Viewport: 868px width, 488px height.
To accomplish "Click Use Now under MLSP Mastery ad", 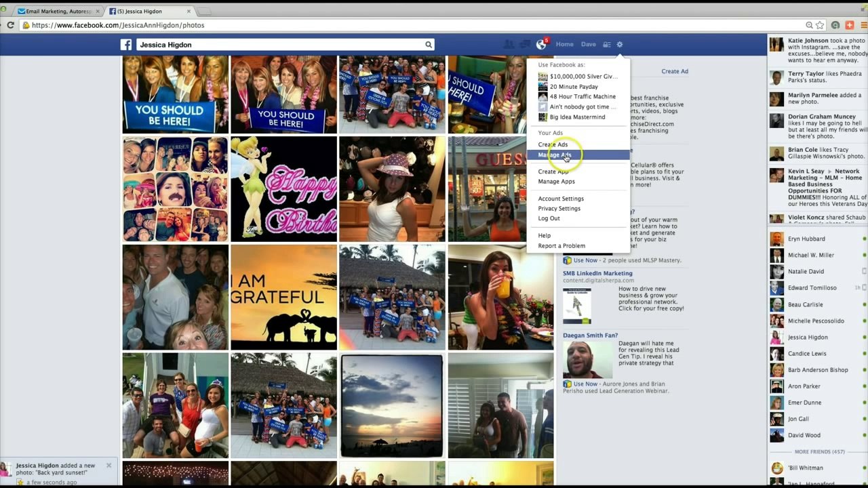I will pyautogui.click(x=585, y=260).
